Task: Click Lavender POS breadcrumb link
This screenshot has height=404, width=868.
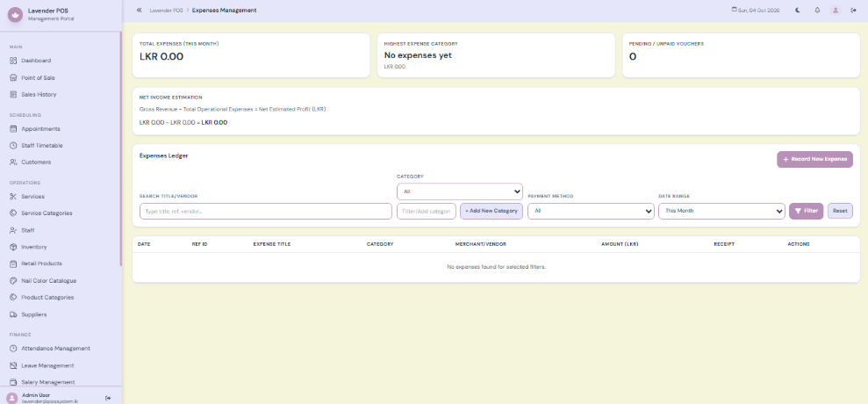Action: [x=166, y=11]
